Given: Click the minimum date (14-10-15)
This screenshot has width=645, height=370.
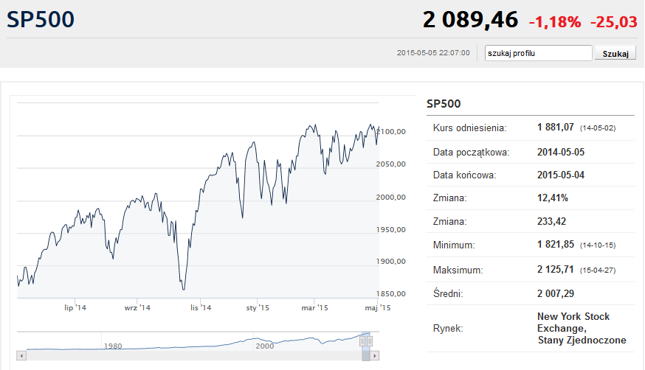Looking at the screenshot, I should (598, 245).
